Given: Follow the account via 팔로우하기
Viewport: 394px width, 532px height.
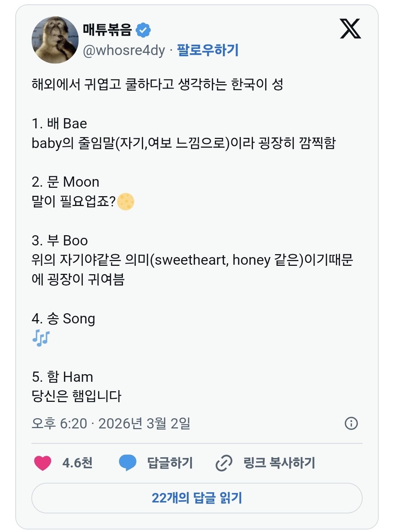Looking at the screenshot, I should 208,50.
